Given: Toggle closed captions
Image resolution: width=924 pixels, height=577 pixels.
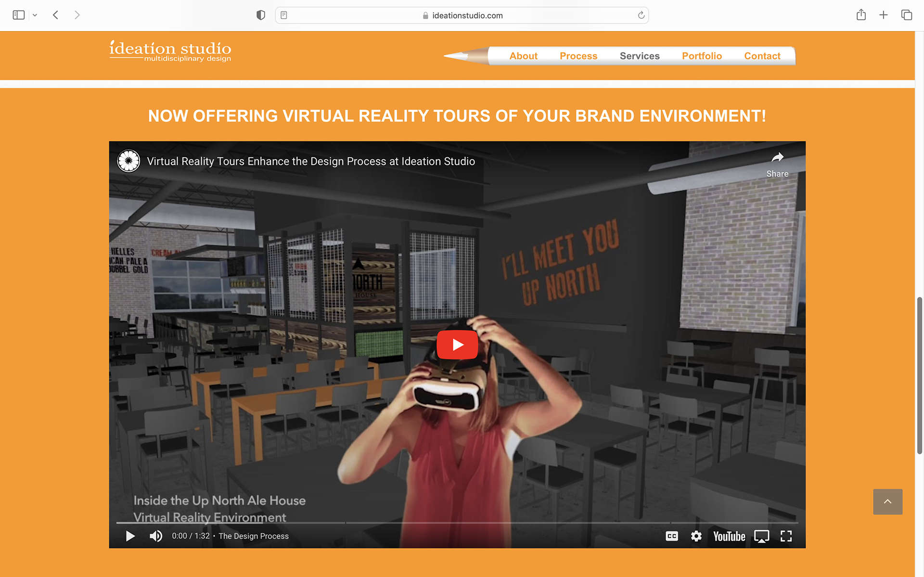Looking at the screenshot, I should tap(672, 536).
